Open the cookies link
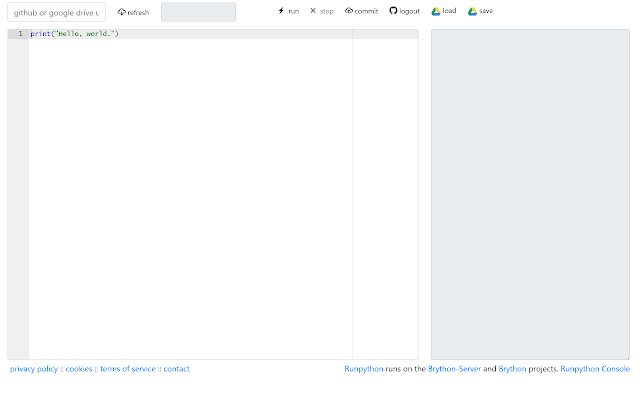The width and height of the screenshot is (640, 400). point(79,369)
